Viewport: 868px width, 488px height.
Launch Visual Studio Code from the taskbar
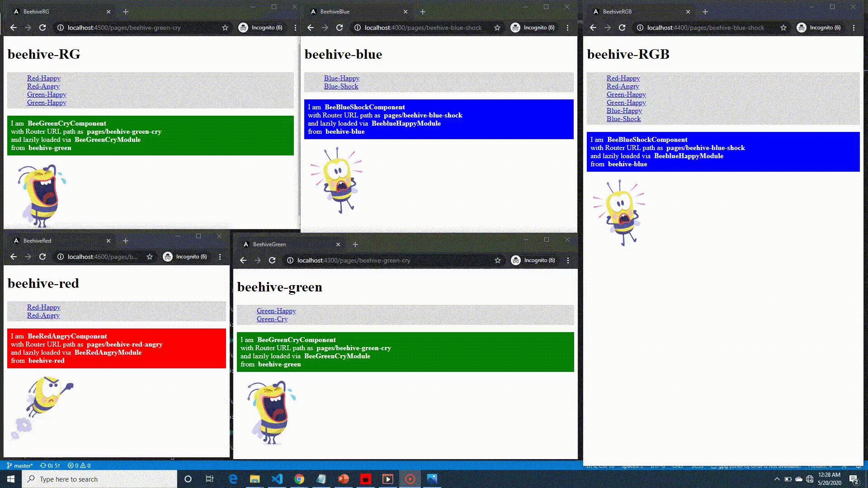pyautogui.click(x=277, y=479)
